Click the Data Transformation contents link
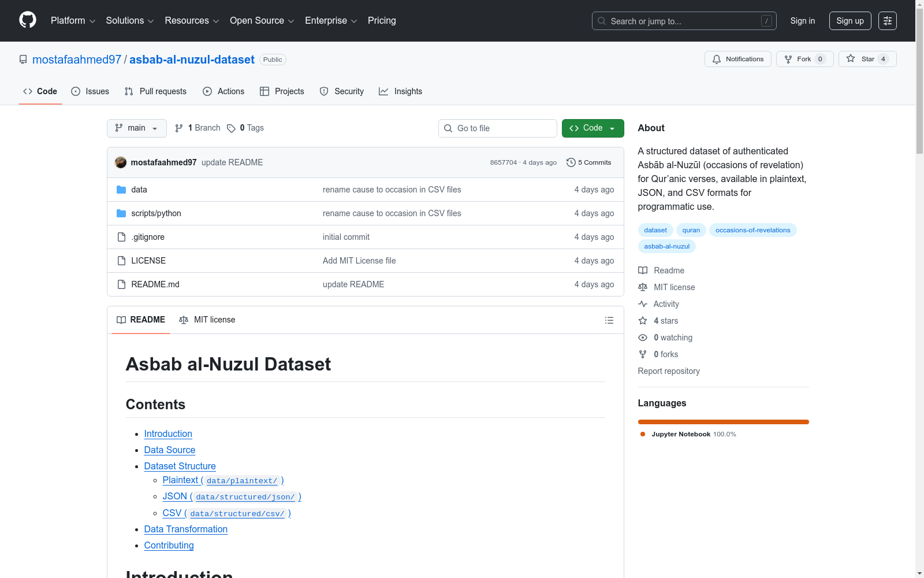The height and width of the screenshot is (578, 924). pos(186,529)
